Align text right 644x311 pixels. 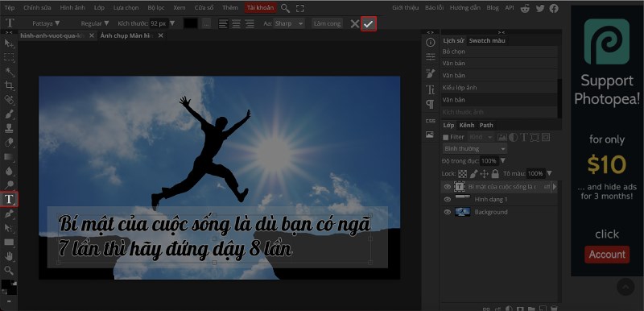(250, 24)
